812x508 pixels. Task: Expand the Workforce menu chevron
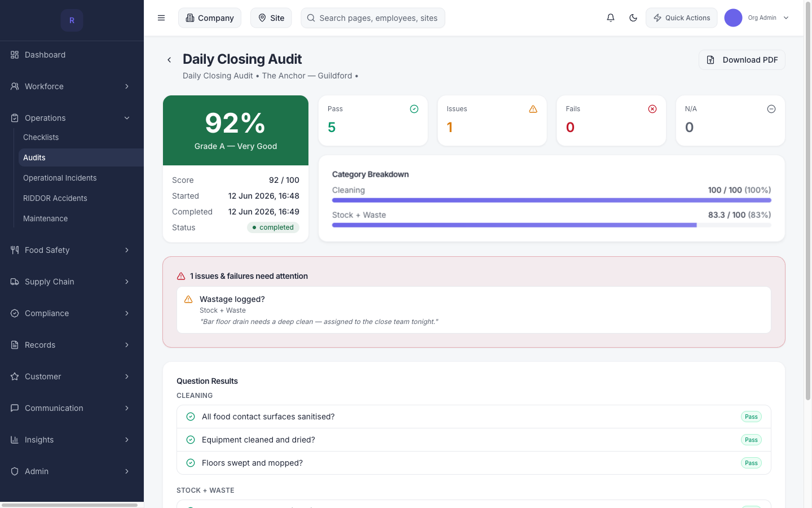coord(127,86)
